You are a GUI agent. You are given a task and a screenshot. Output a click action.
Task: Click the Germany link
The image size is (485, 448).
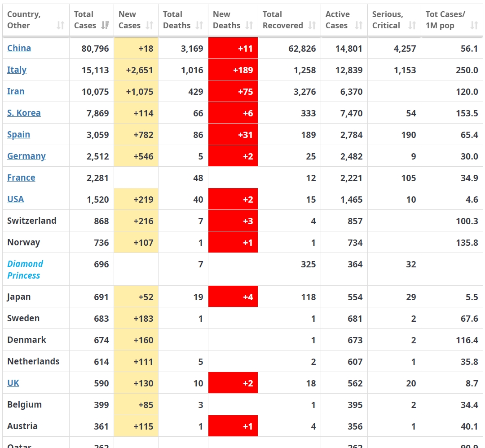(x=26, y=156)
